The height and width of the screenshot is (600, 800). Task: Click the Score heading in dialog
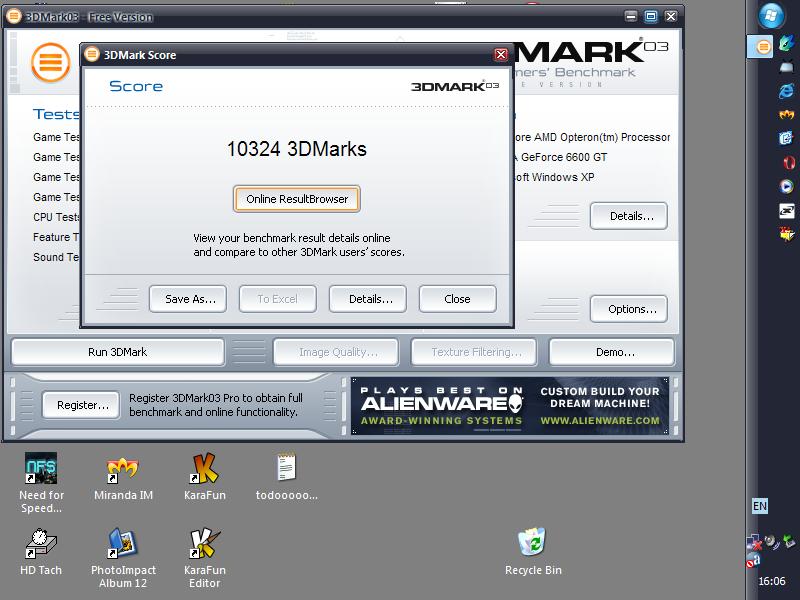coord(136,86)
